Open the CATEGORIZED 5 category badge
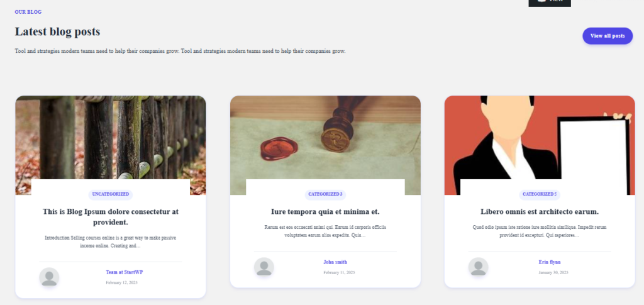 (x=540, y=194)
